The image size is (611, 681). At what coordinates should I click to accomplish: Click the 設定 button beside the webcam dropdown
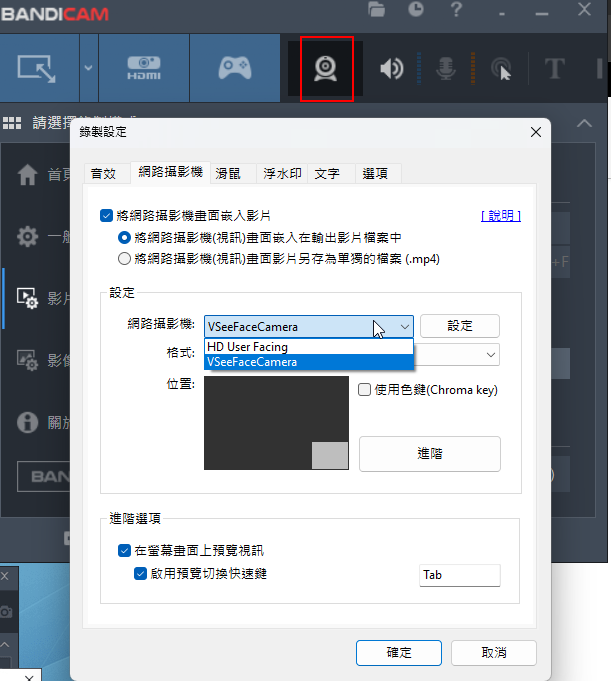(x=459, y=326)
